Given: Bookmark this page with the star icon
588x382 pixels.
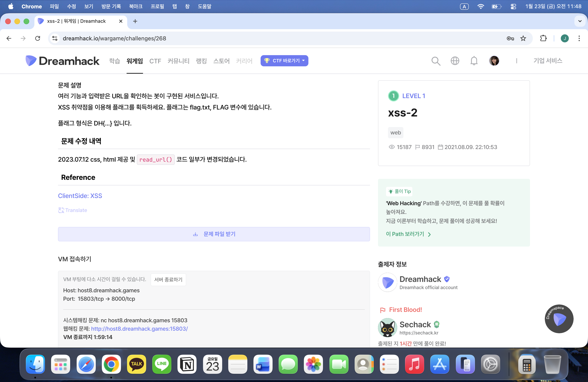Looking at the screenshot, I should click(523, 38).
